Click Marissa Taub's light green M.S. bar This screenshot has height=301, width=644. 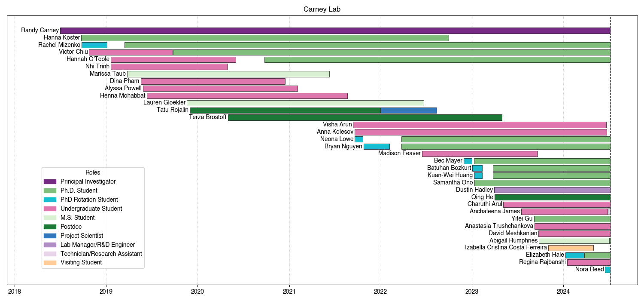(228, 74)
